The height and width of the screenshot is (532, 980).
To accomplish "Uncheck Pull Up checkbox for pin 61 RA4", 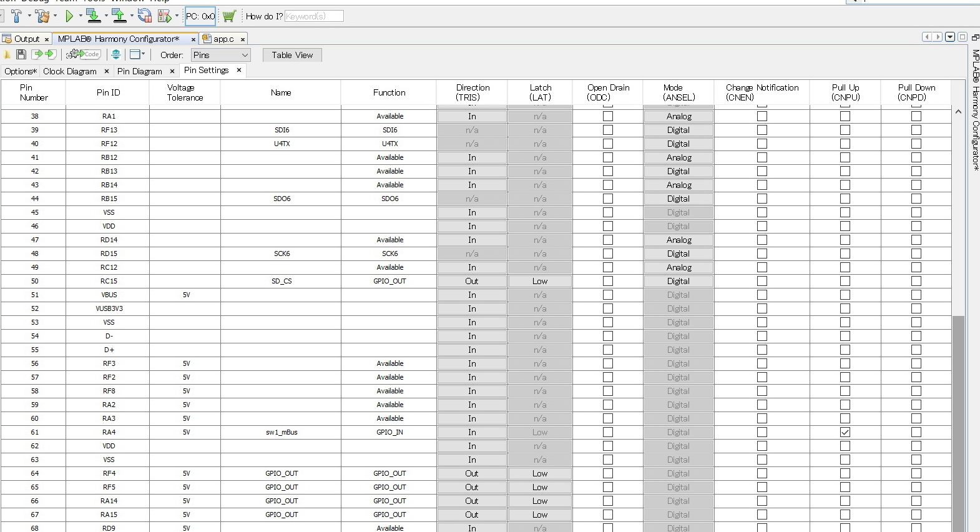I will tap(845, 432).
